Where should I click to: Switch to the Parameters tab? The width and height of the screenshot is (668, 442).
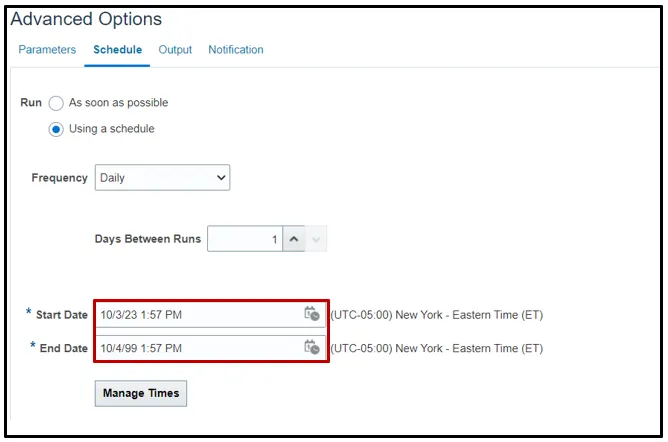47,50
